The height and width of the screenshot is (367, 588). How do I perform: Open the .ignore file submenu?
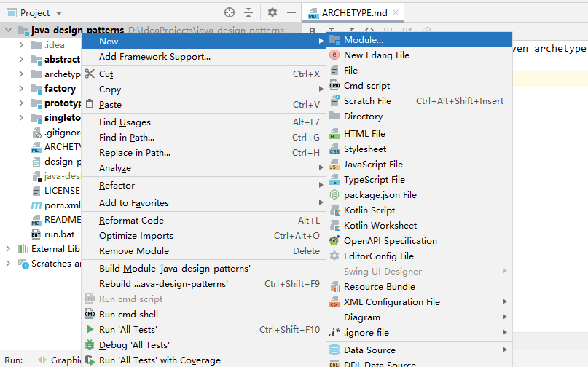(419, 333)
